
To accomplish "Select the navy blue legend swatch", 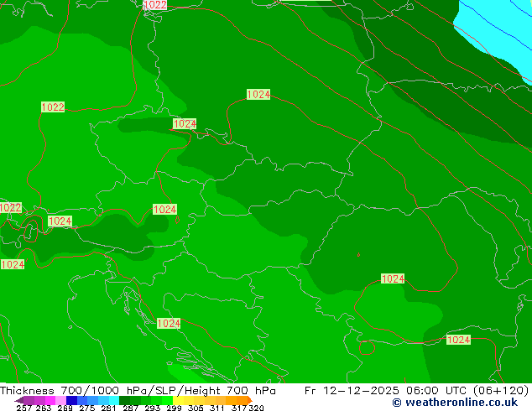I will [x=71, y=400].
